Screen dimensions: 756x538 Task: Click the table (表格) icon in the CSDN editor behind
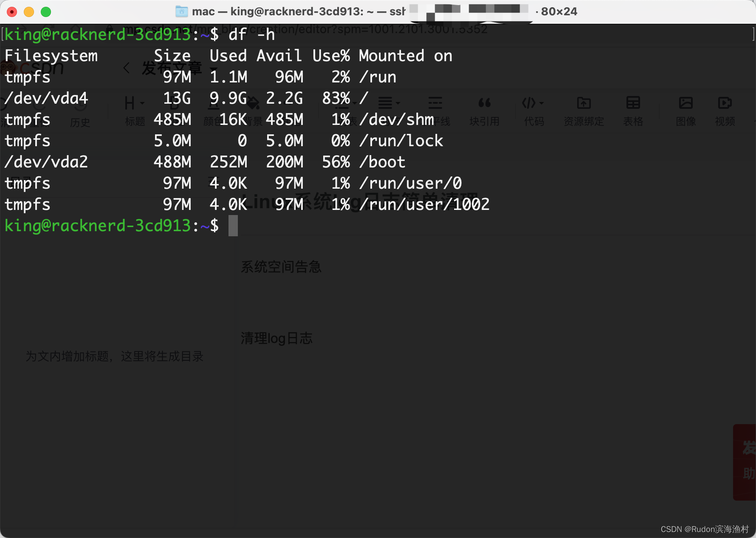coord(633,103)
